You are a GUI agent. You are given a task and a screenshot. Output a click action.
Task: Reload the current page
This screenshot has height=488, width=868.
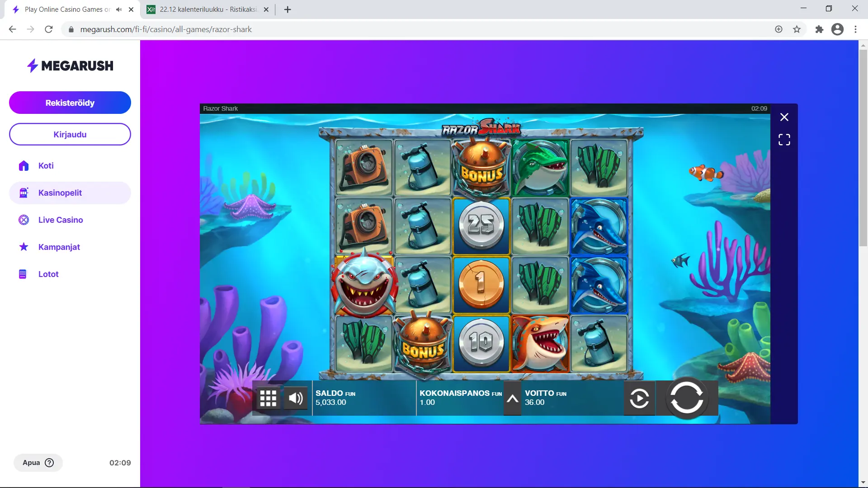[x=49, y=29]
